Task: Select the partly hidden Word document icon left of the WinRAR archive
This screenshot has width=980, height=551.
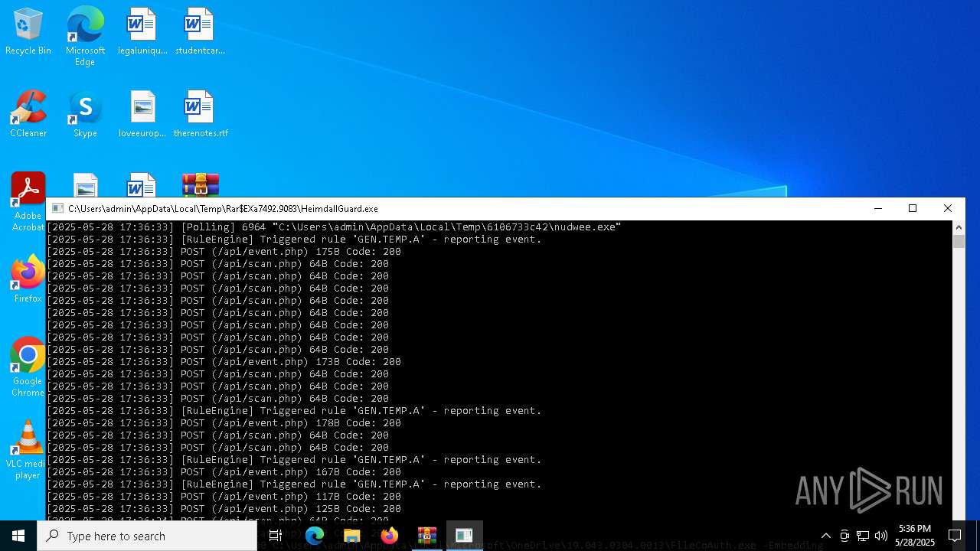Action: click(142, 184)
